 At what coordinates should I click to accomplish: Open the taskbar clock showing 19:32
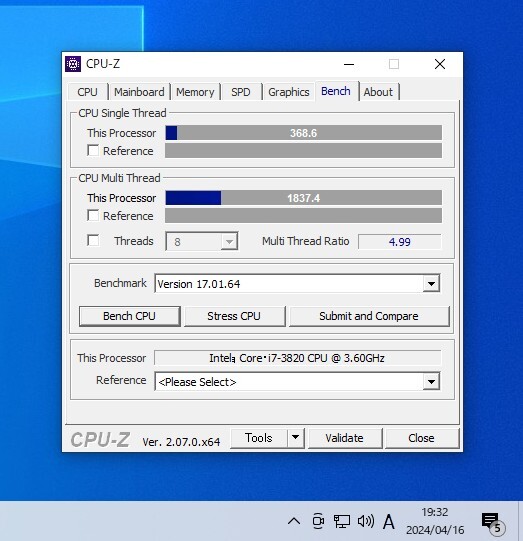[435, 521]
